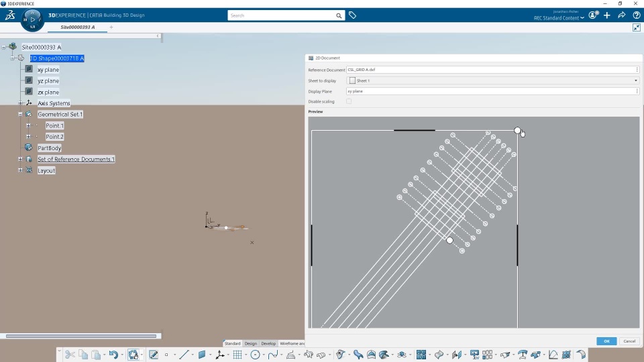
Task: Select the Plane tool
Action: pos(202,355)
